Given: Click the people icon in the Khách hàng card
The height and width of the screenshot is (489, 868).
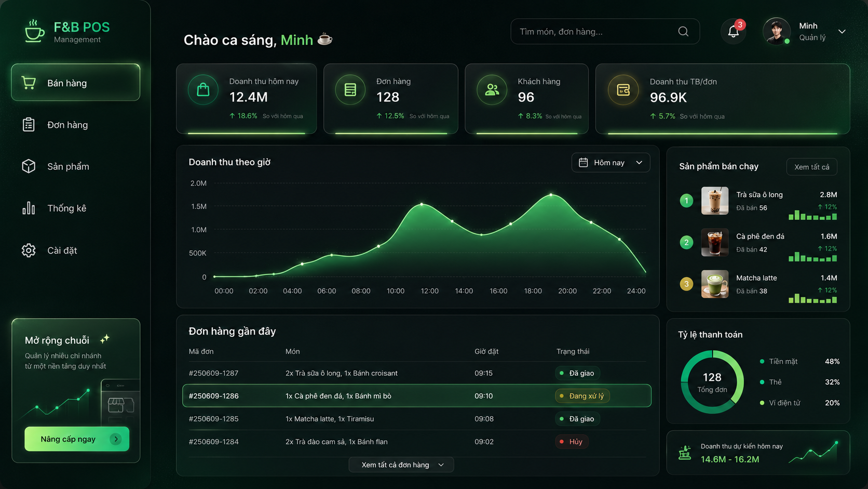Looking at the screenshot, I should pyautogui.click(x=492, y=90).
